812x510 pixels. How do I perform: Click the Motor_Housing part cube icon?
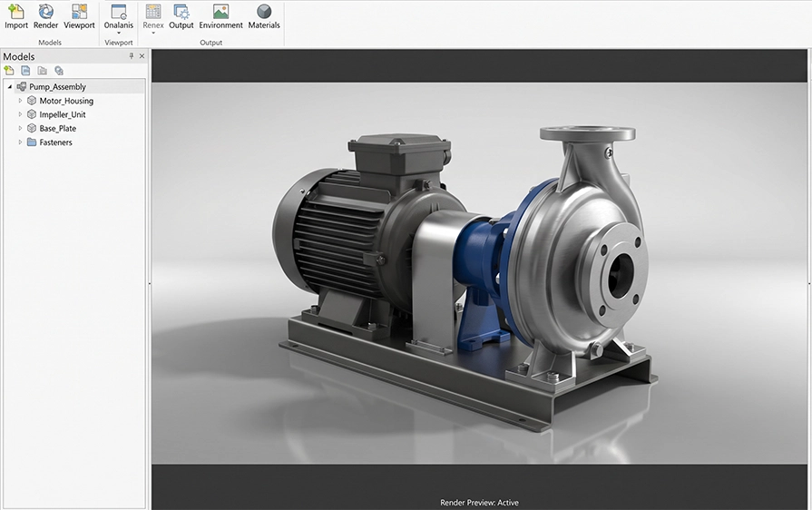[32, 101]
